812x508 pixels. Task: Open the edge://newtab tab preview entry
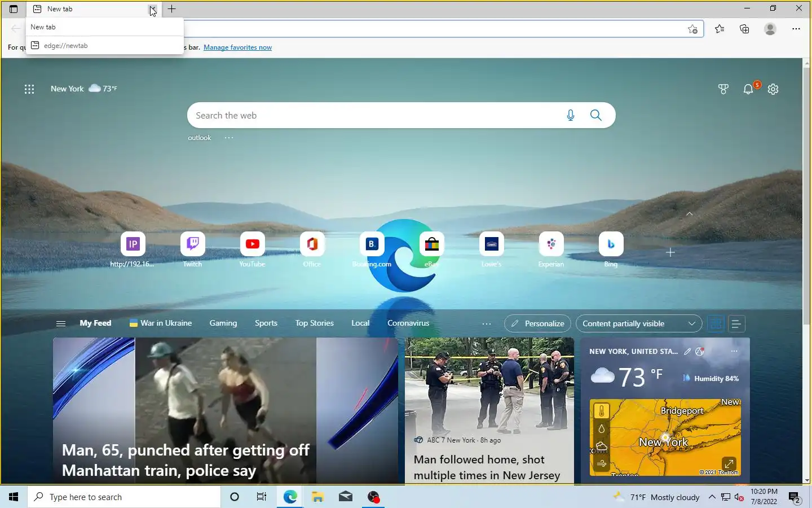[x=105, y=45]
